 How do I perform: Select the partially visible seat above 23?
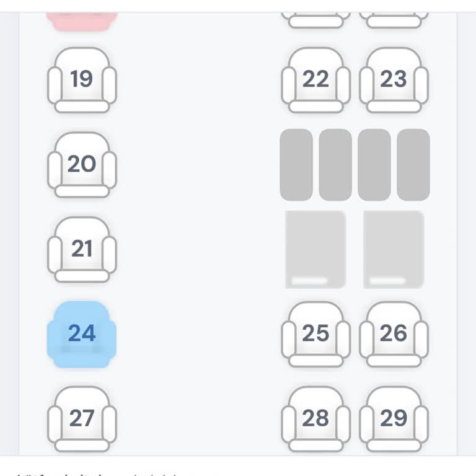pos(394,20)
